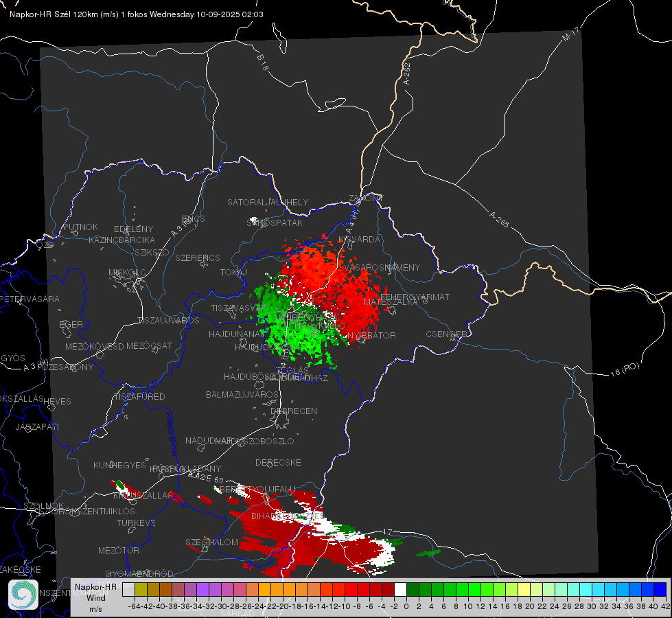Click the MEZŐKÖVESD city label

94,346
